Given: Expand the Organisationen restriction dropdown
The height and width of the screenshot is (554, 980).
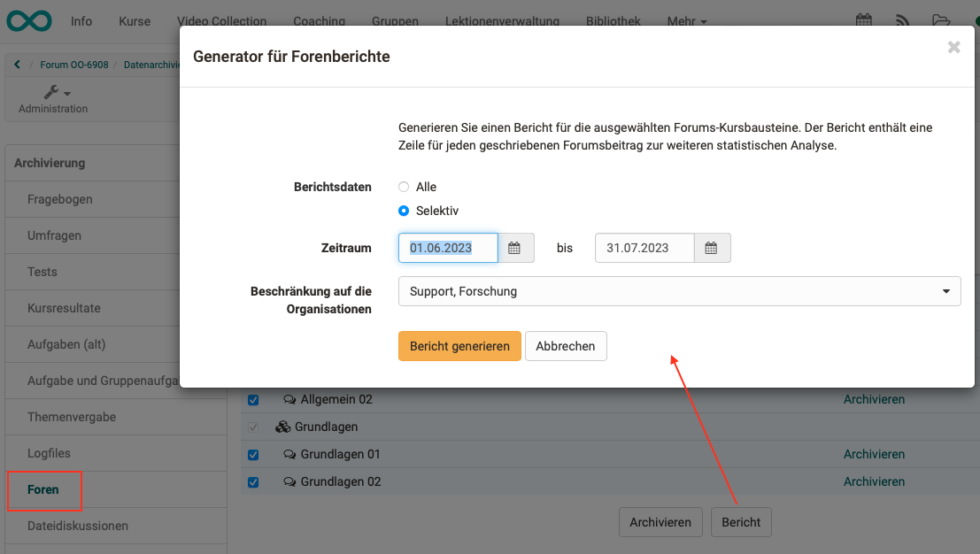Looking at the screenshot, I should coord(679,291).
